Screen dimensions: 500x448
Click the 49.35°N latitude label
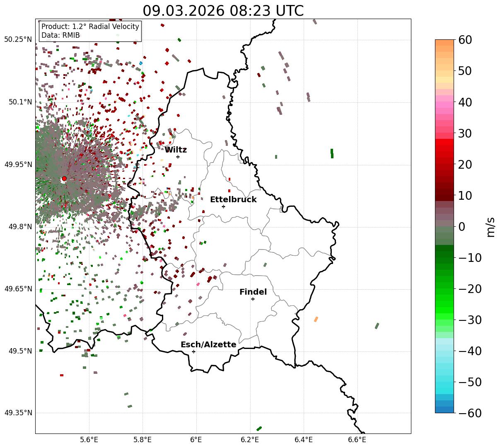tap(18, 413)
